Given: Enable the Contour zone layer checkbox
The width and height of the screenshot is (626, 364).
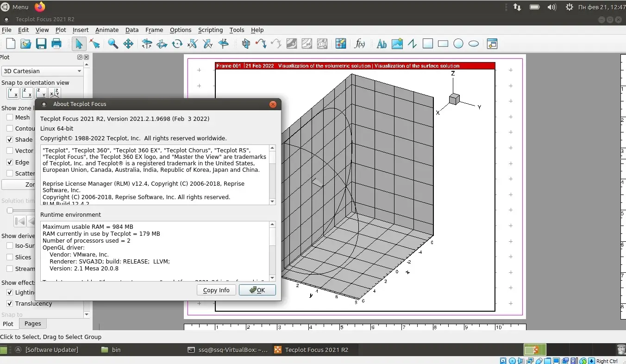Looking at the screenshot, I should coord(10,128).
